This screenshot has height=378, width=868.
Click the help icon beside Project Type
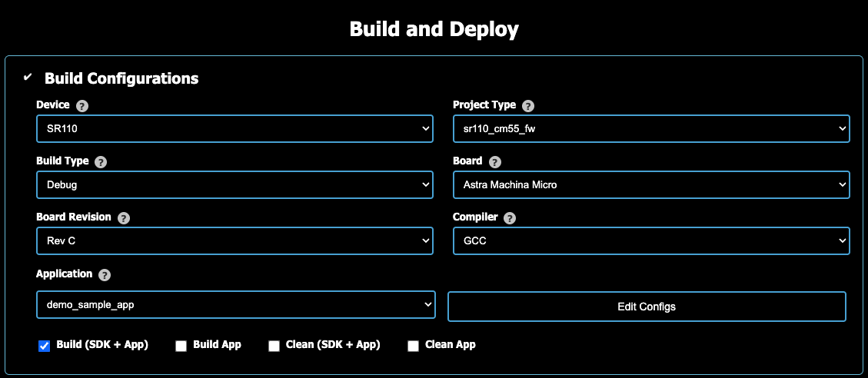[x=528, y=106]
